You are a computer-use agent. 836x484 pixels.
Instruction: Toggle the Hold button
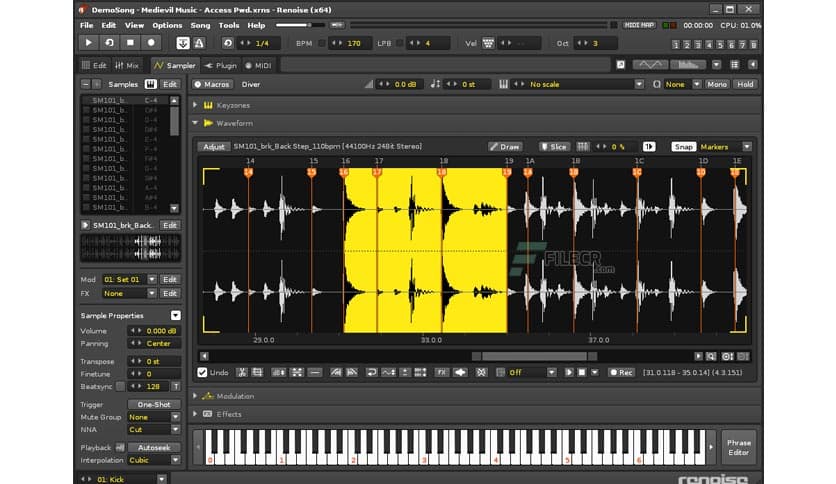tap(745, 84)
